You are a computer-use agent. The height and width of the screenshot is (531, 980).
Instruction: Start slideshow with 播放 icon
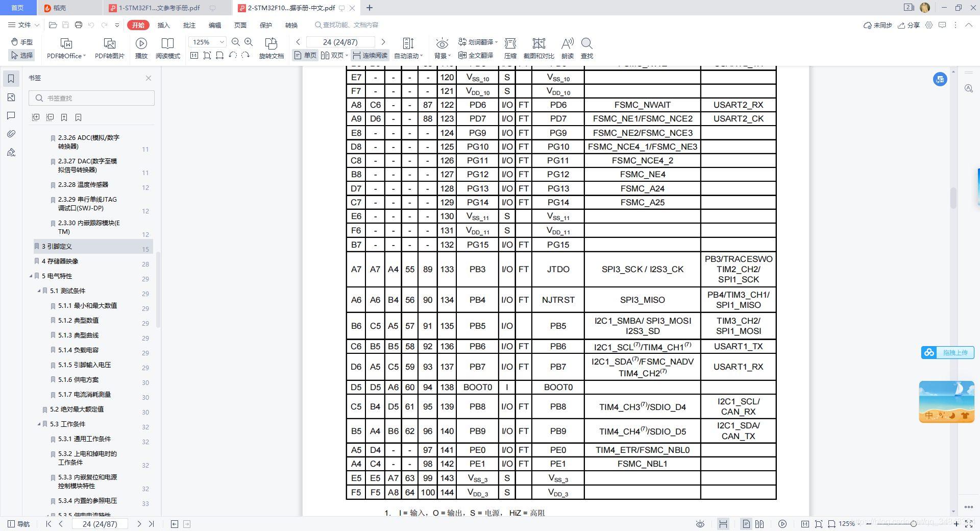(141, 49)
